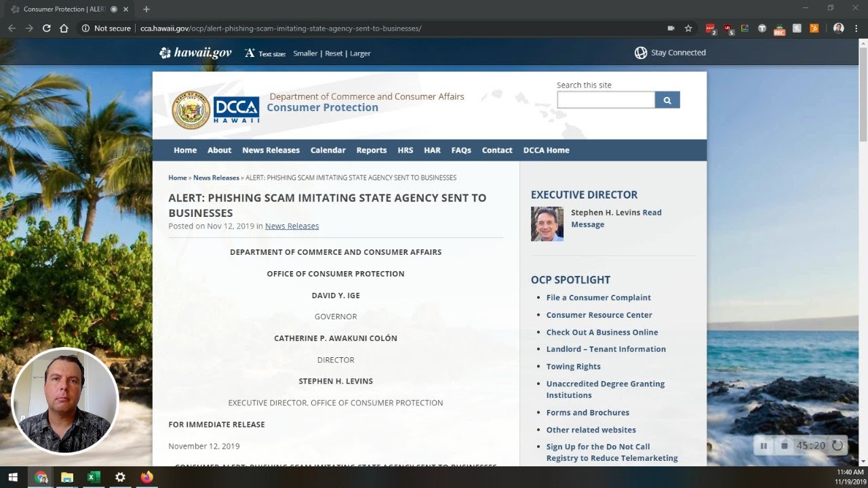Click the Stay Connected globe icon
868x488 pixels.
point(640,53)
